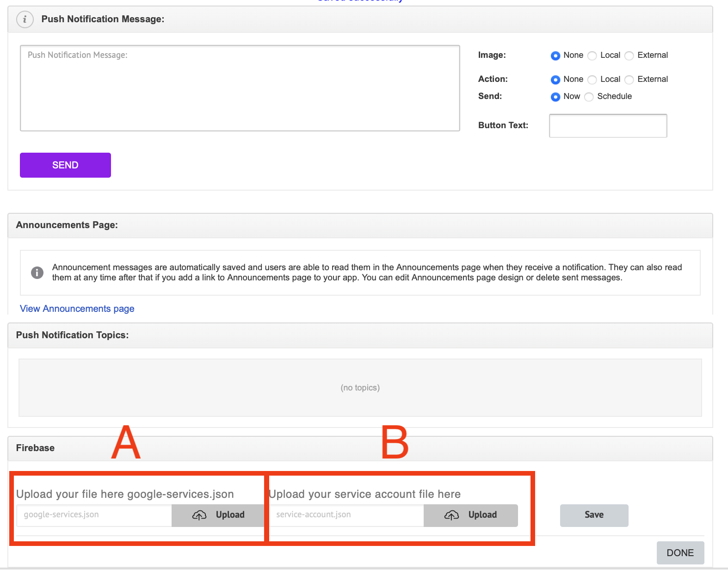
Task: Click cloud upload icon for service-account.json
Action: 451,515
